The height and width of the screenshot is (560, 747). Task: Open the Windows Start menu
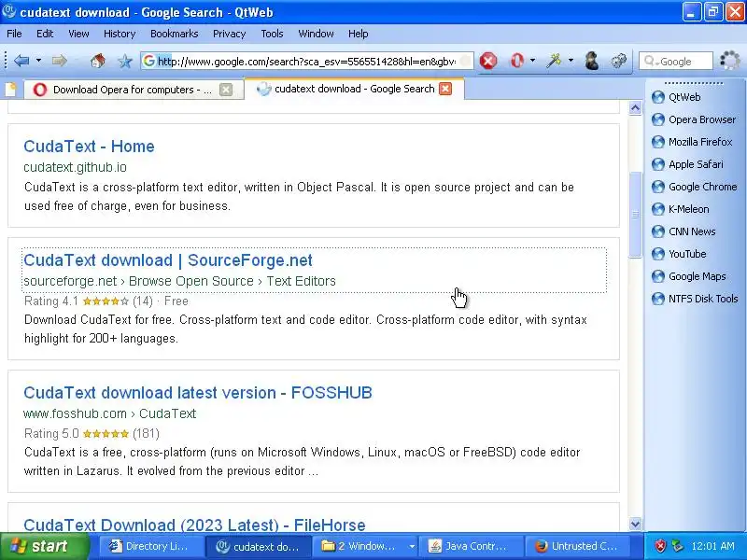[44, 546]
